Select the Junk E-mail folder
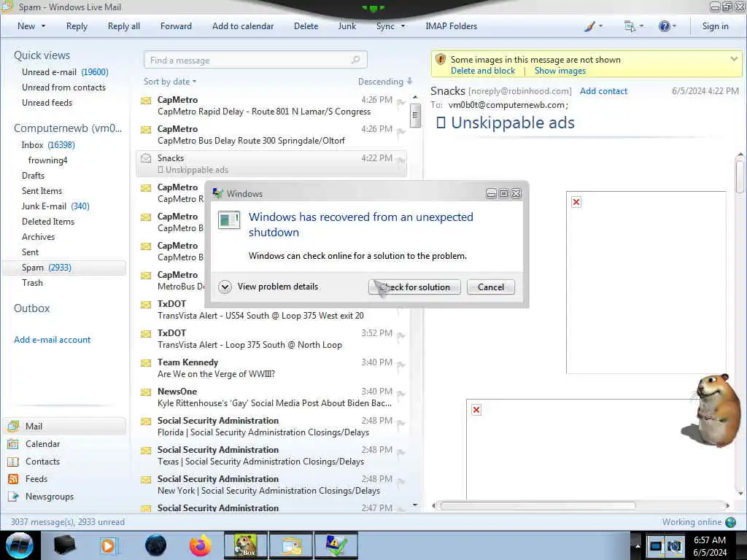The width and height of the screenshot is (747, 560). point(55,206)
